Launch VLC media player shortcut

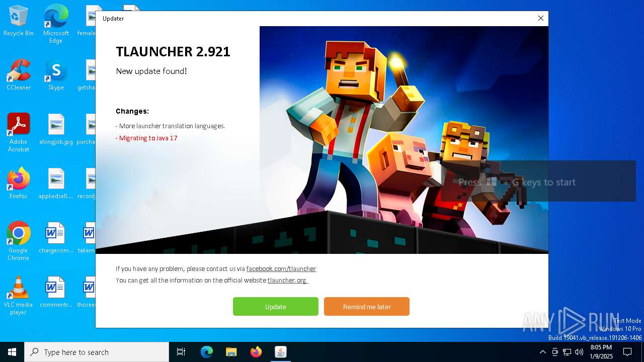19,296
